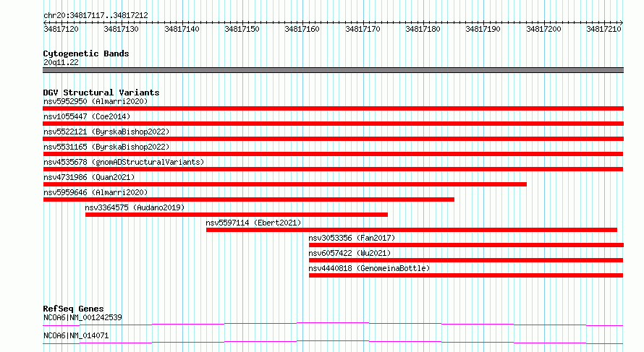Open nsv4535678 (gnomADStructuralVariants) label
The width and height of the screenshot is (644, 352).
124,162
